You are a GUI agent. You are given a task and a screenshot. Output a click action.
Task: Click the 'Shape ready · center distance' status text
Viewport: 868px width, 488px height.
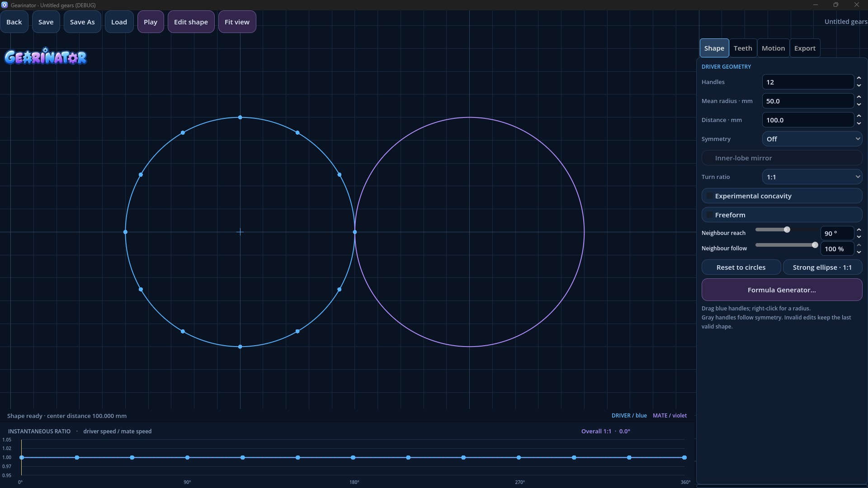(66, 416)
